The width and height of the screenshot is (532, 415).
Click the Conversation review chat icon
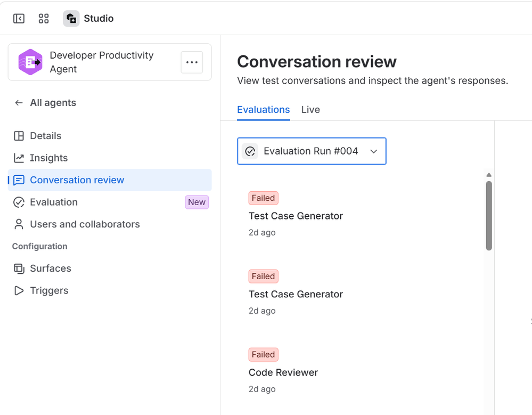coord(19,180)
